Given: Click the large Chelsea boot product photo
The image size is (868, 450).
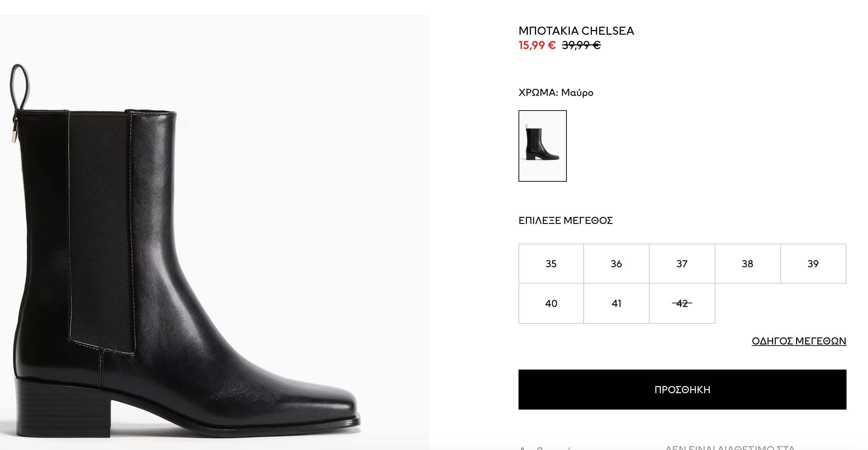Looking at the screenshot, I should pos(215,250).
